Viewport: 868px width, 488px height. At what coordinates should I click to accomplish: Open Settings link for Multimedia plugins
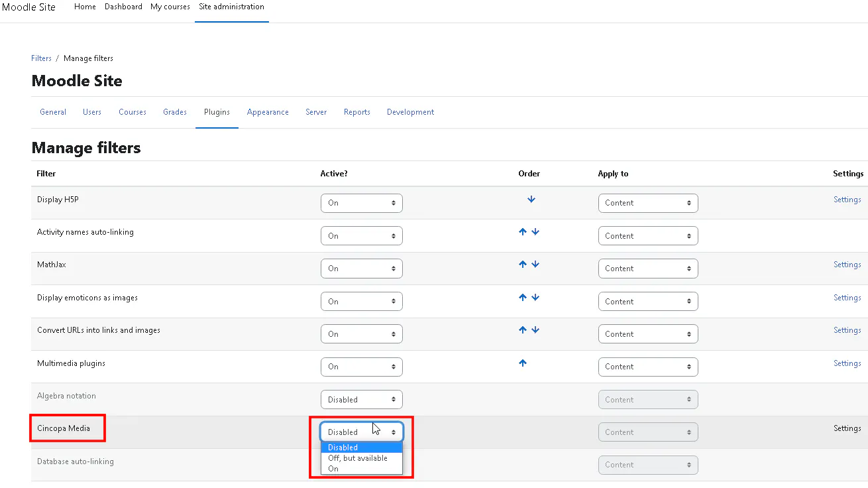click(x=847, y=363)
